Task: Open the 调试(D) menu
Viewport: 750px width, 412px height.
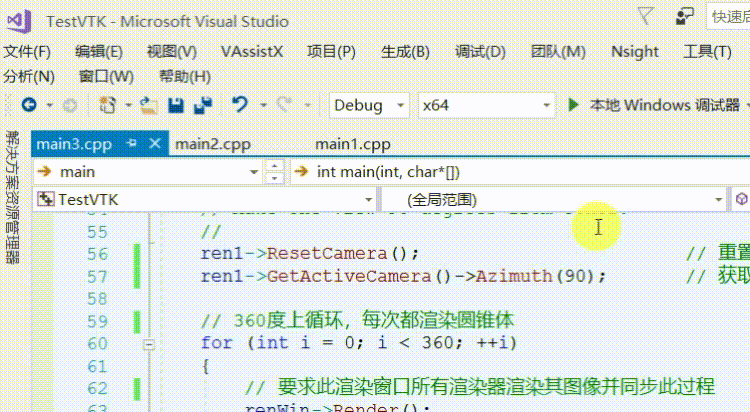Action: coord(480,52)
